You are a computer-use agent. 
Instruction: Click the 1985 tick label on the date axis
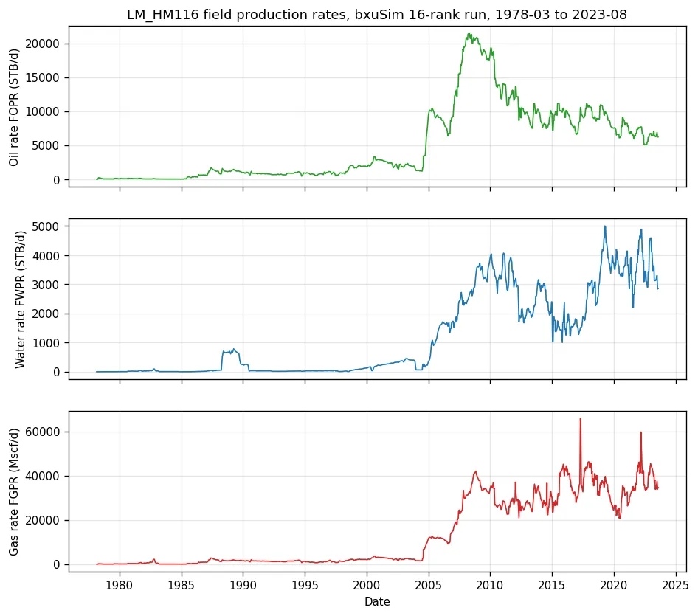[x=182, y=585]
